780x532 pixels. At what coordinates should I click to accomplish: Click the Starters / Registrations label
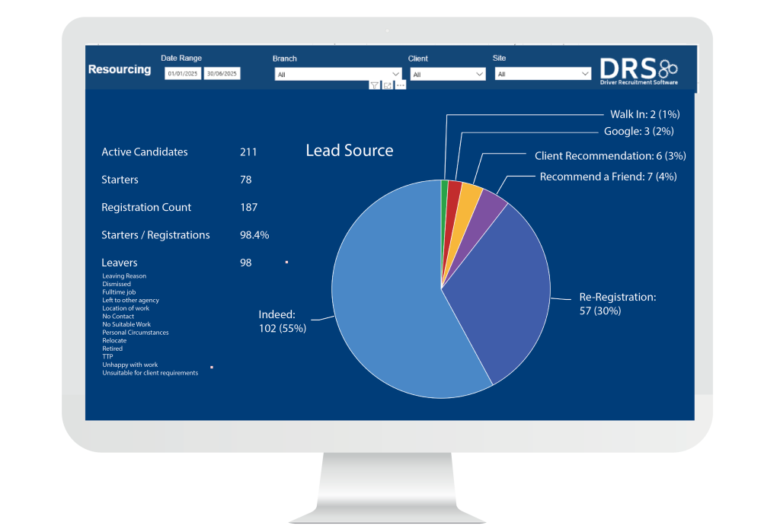[x=155, y=234]
